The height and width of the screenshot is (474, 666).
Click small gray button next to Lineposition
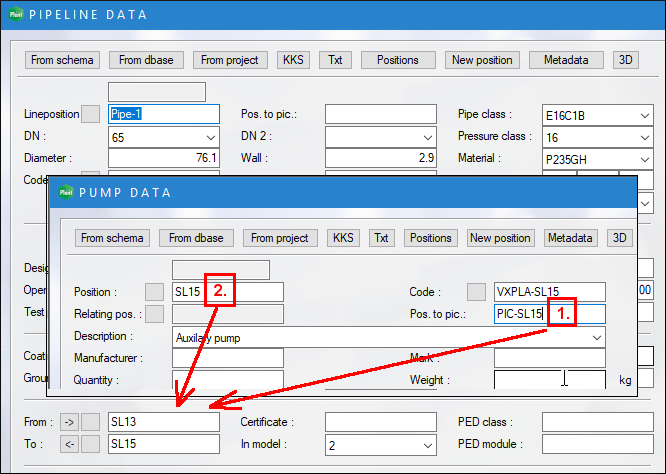91,114
